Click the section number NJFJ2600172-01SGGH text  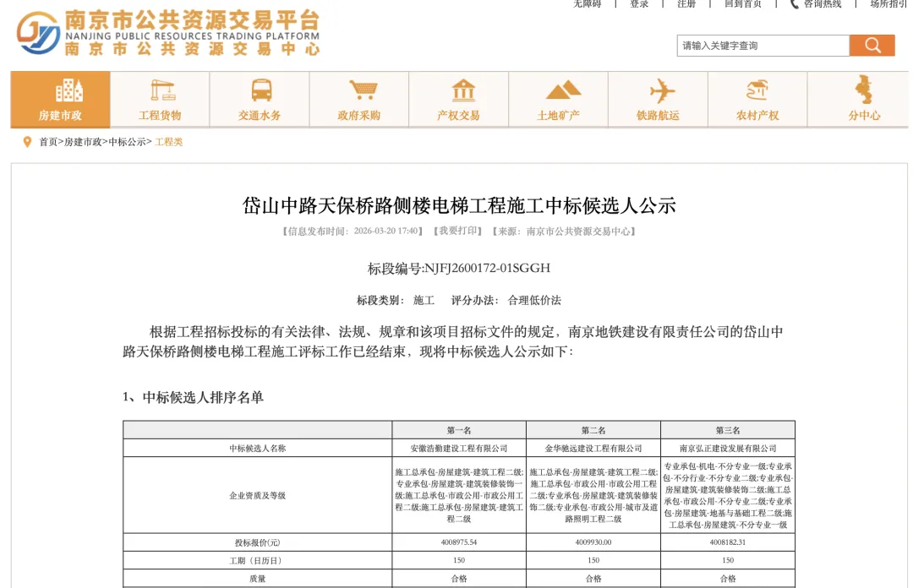click(487, 268)
